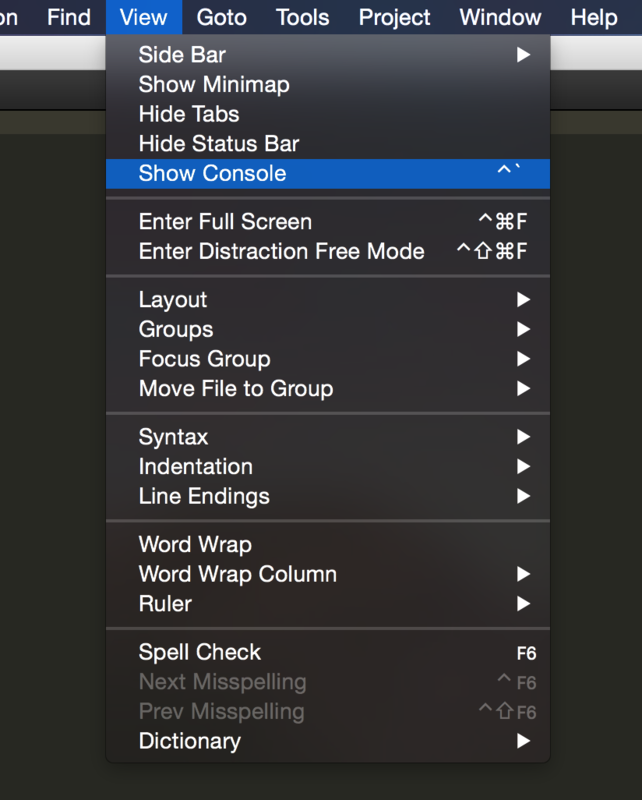
Task: Open the Goto menu
Action: pyautogui.click(x=221, y=17)
